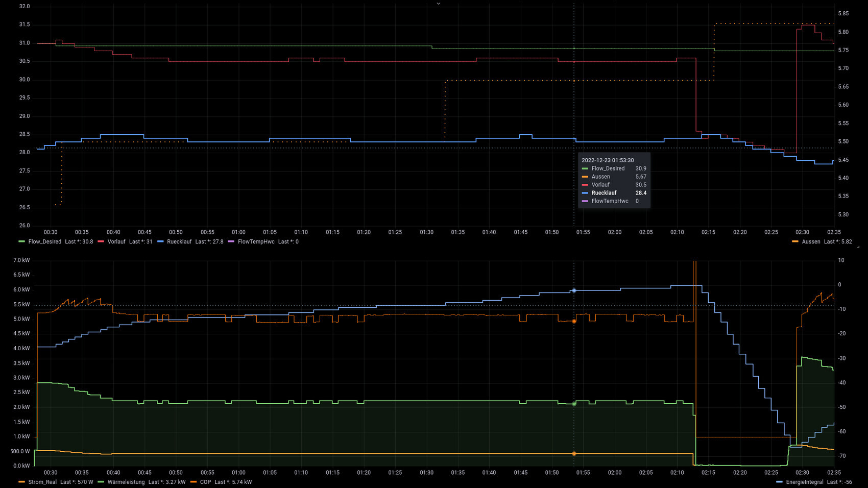Viewport: 868px width, 488px height.
Task: Click the FlowTempHwc purple legend color marker
Action: [x=231, y=241]
